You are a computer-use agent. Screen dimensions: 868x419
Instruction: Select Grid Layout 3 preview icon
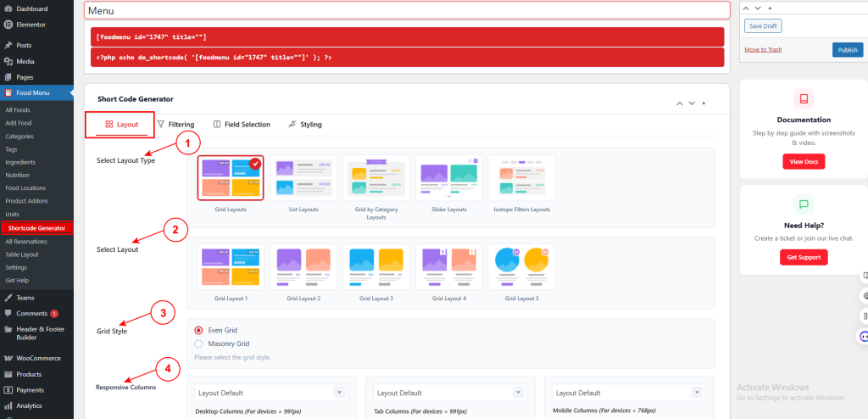pos(376,266)
